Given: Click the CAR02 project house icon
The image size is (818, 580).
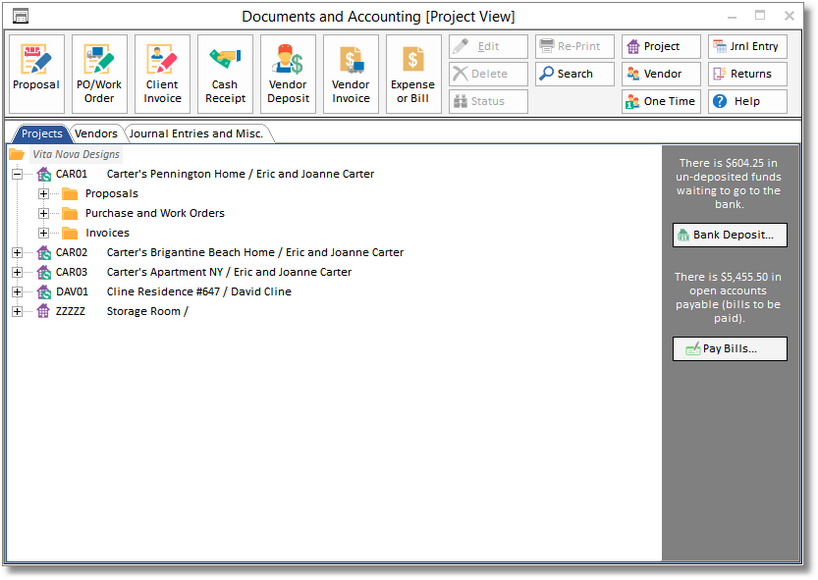Looking at the screenshot, I should 44,252.
